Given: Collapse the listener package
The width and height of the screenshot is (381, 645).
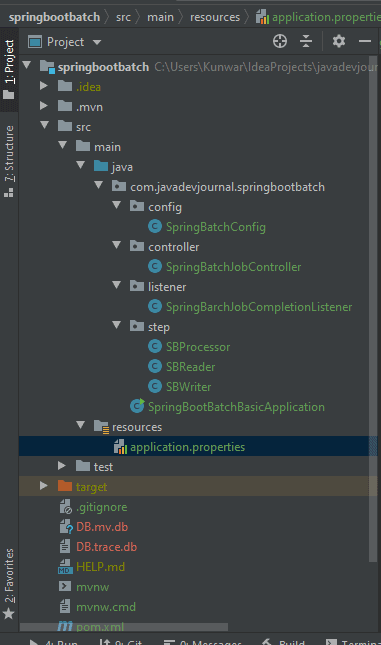Looking at the screenshot, I should 117,285.
